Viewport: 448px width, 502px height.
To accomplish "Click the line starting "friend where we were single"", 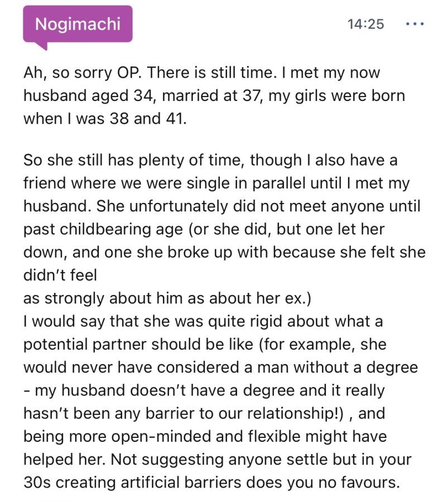I will [216, 183].
